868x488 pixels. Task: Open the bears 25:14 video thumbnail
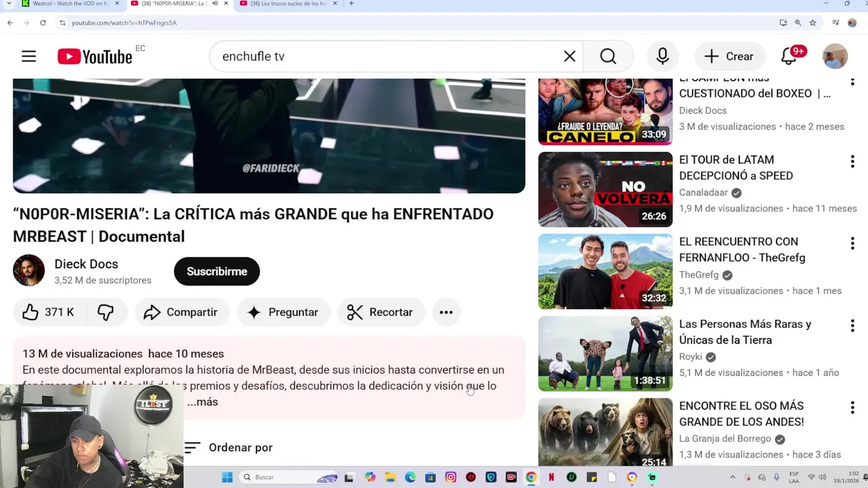[x=606, y=432]
